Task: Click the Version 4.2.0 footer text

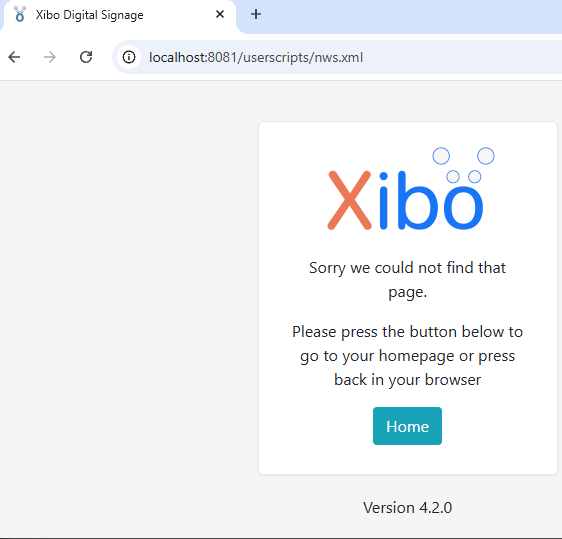Action: tap(408, 507)
